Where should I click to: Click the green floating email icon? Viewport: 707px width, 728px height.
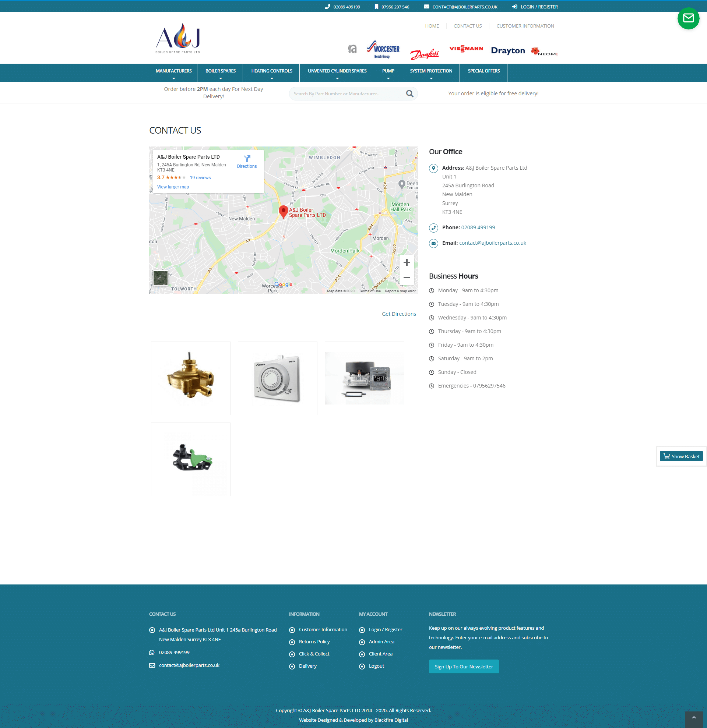688,18
